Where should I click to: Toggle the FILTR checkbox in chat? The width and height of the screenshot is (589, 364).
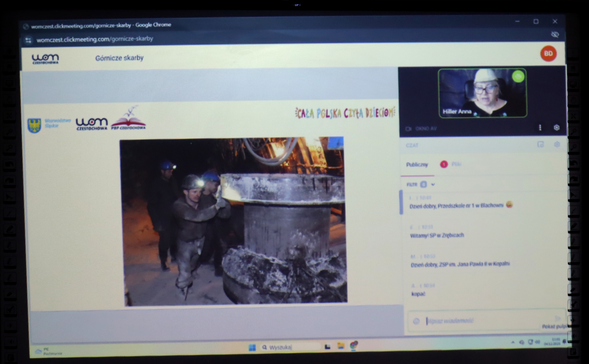coord(423,185)
